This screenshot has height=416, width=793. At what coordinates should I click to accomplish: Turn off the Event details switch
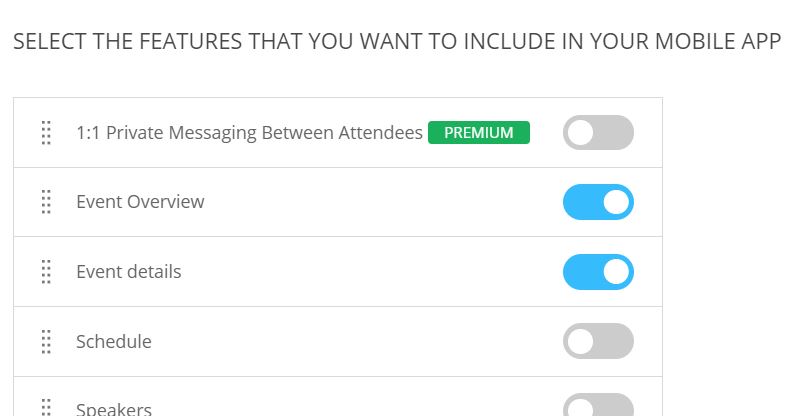click(598, 272)
